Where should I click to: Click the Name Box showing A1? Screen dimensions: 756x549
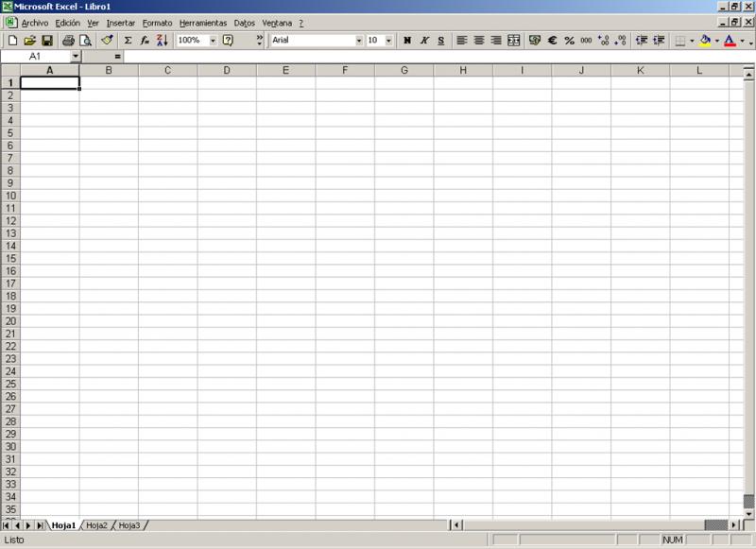(x=35, y=57)
